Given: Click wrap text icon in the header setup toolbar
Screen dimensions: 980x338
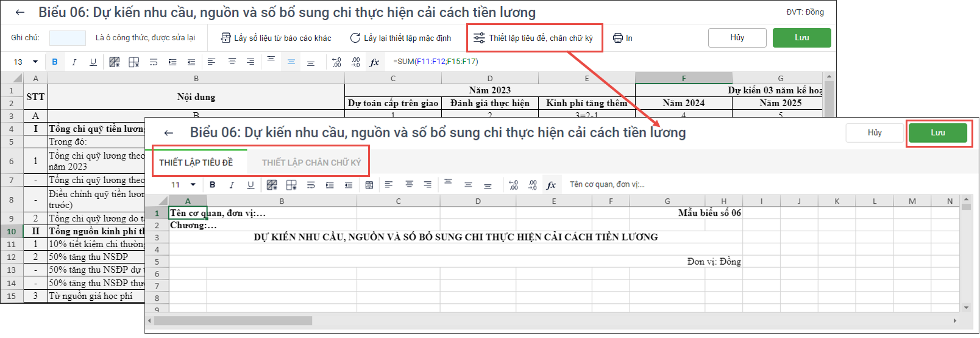Looking at the screenshot, I should point(311,185).
